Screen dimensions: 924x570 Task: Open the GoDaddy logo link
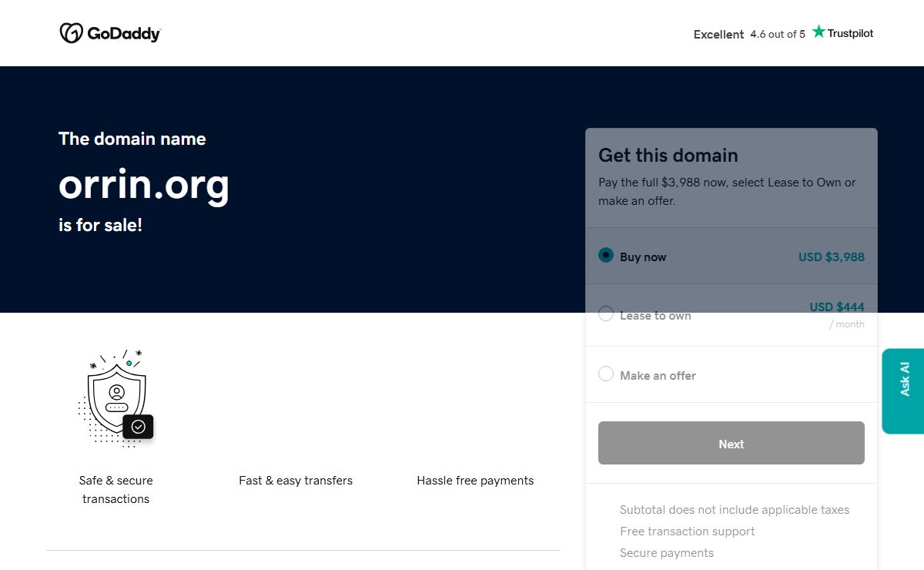[110, 33]
